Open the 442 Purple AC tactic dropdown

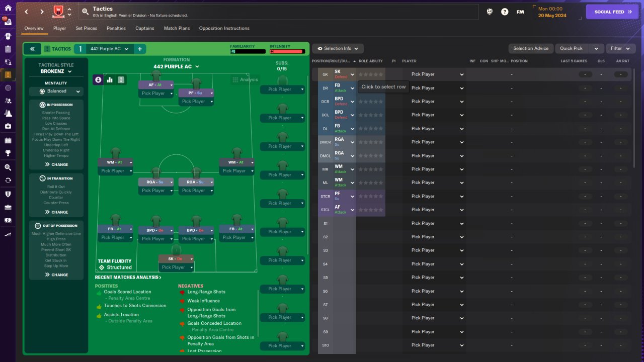coord(109,49)
